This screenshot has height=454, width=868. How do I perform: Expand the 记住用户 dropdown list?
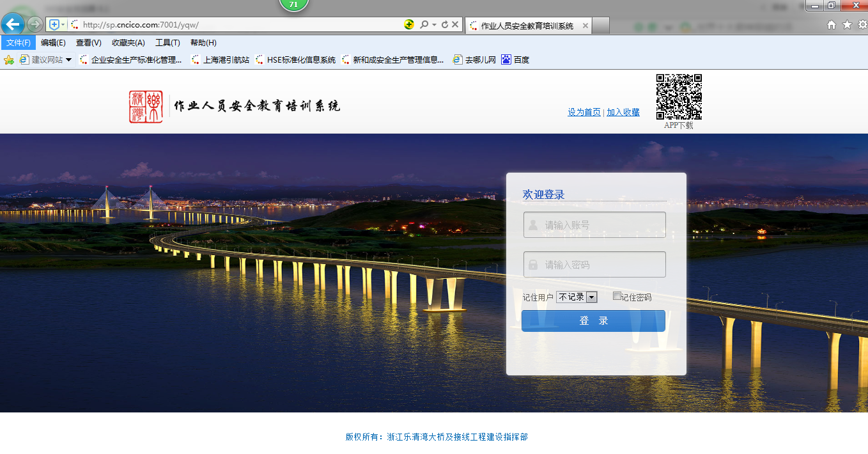pyautogui.click(x=591, y=297)
